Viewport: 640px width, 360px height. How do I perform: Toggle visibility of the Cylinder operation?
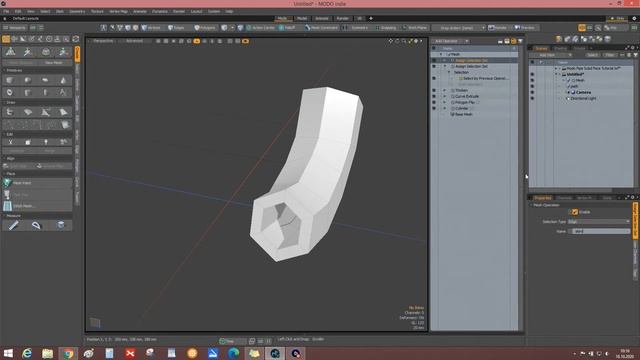tap(434, 109)
